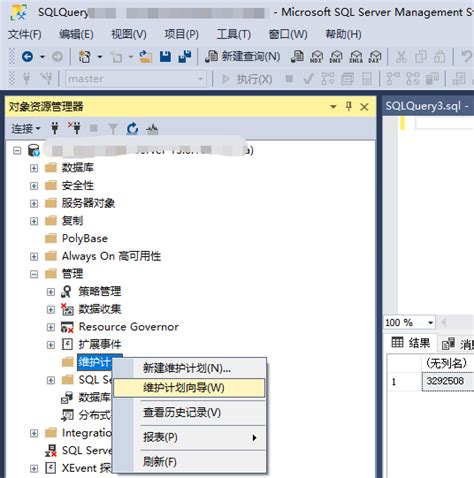Select the 维护计划 tree item
The width and height of the screenshot is (474, 478).
tap(95, 362)
